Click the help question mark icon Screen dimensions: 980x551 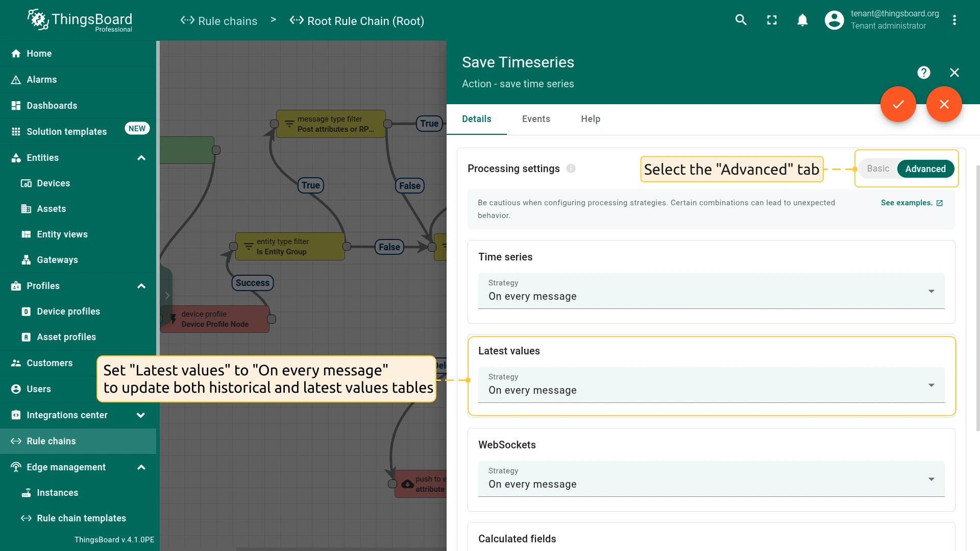point(923,73)
